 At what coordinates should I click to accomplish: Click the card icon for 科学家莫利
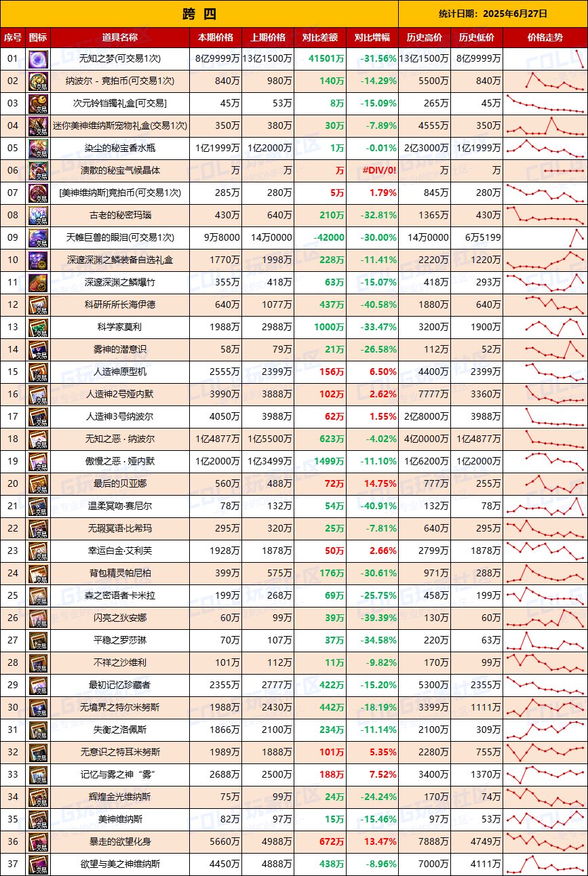pyautogui.click(x=38, y=327)
